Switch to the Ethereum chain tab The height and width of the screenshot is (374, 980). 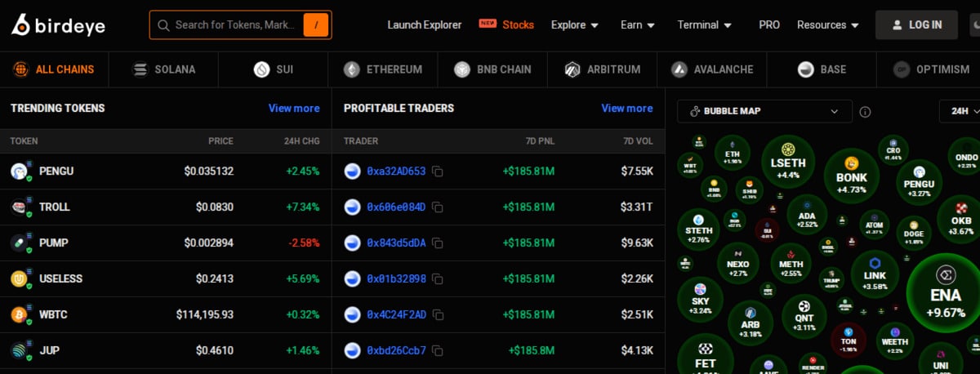382,69
